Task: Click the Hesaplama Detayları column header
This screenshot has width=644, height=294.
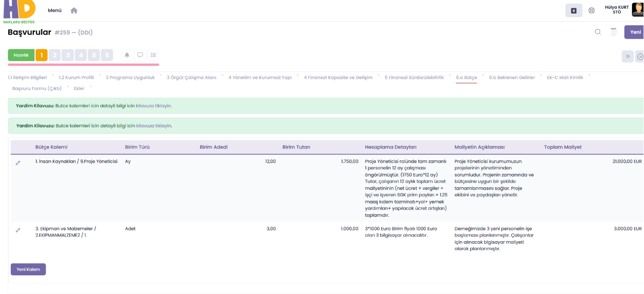Action: [x=391, y=147]
